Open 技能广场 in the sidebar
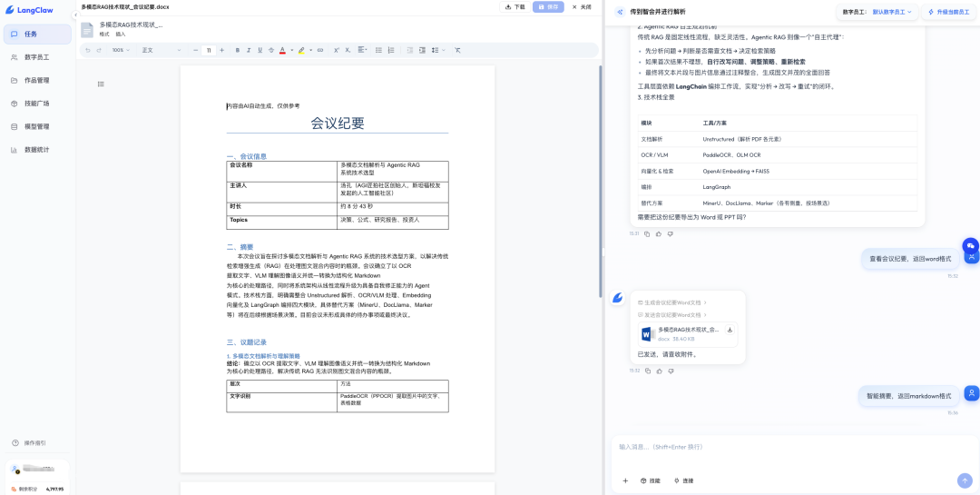The width and height of the screenshot is (980, 495). (x=37, y=104)
